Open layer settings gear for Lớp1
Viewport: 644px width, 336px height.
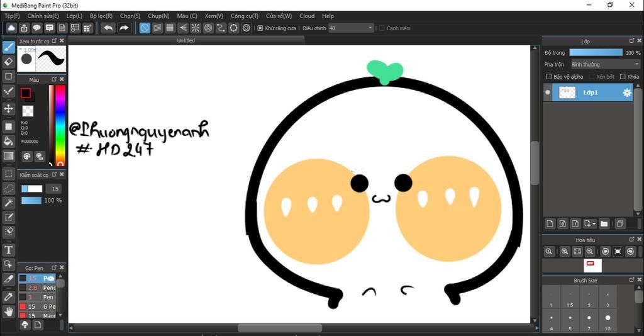tap(627, 93)
